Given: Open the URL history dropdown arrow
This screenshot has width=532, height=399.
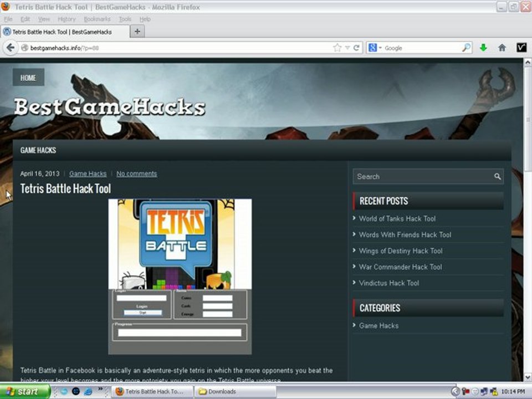Looking at the screenshot, I should tap(347, 48).
